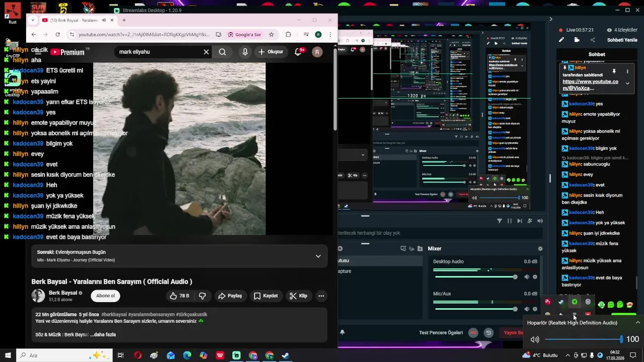
Task: Reload the YouTube page
Action: click(x=57, y=34)
